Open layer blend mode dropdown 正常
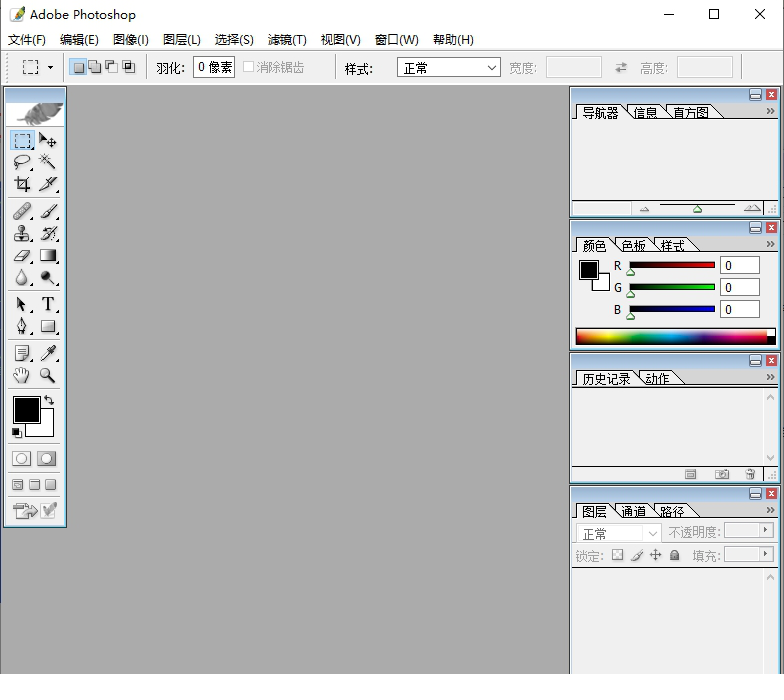This screenshot has height=700, width=784. [x=618, y=534]
